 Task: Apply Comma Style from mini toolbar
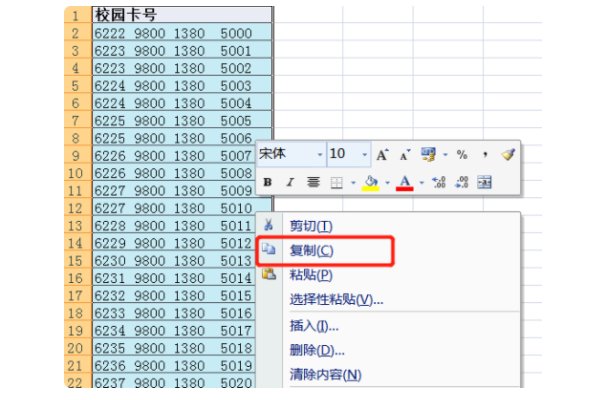click(x=485, y=154)
